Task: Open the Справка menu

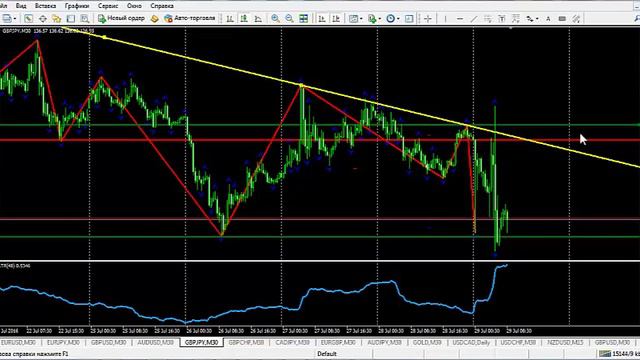Action: pyautogui.click(x=162, y=6)
